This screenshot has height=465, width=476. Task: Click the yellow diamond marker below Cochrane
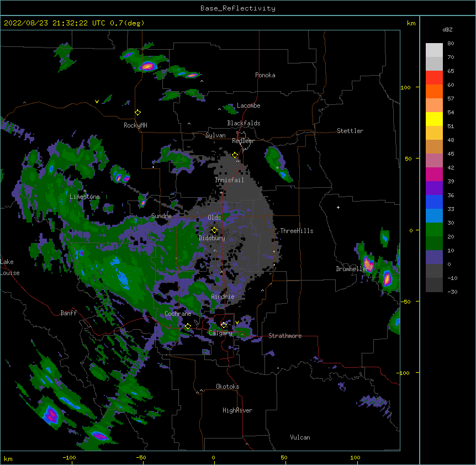[188, 326]
